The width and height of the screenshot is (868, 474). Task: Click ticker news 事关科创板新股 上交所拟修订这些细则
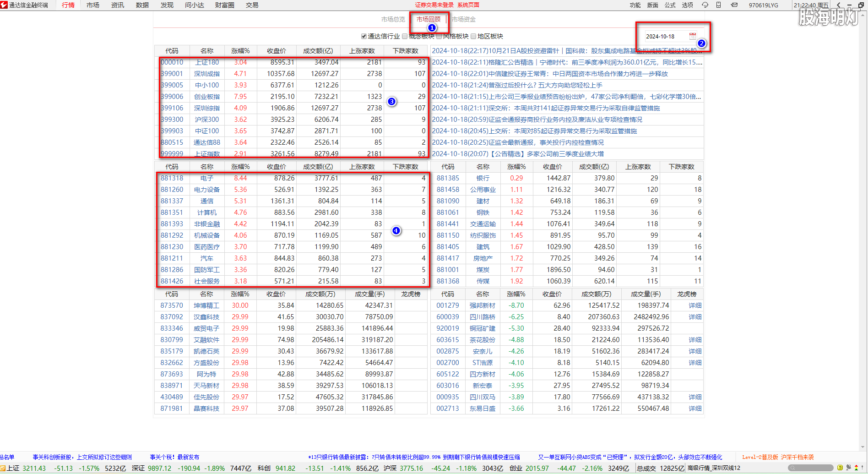[x=82, y=457]
